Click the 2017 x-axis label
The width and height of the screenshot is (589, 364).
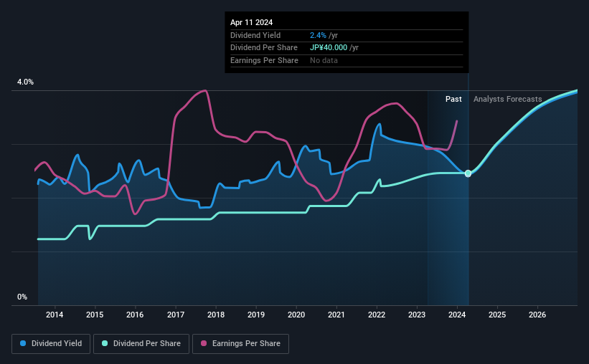176,315
